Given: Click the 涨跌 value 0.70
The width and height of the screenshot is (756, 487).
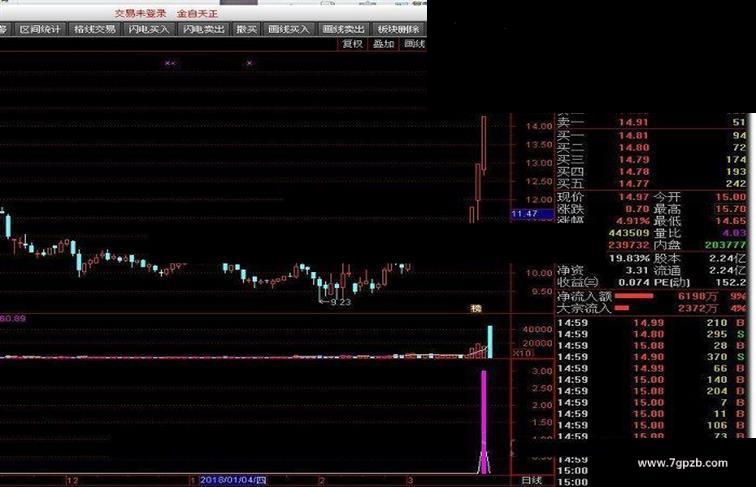Looking at the screenshot, I should (x=637, y=209).
